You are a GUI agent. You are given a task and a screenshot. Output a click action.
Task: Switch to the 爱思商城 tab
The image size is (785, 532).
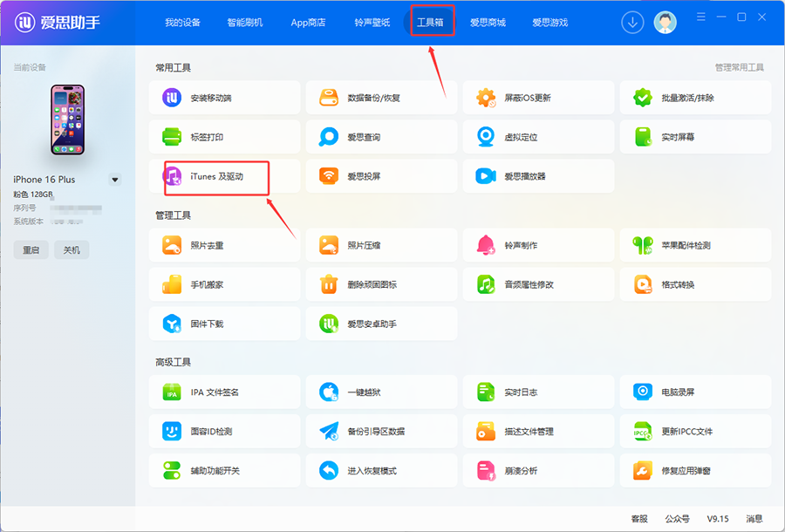pyautogui.click(x=488, y=23)
